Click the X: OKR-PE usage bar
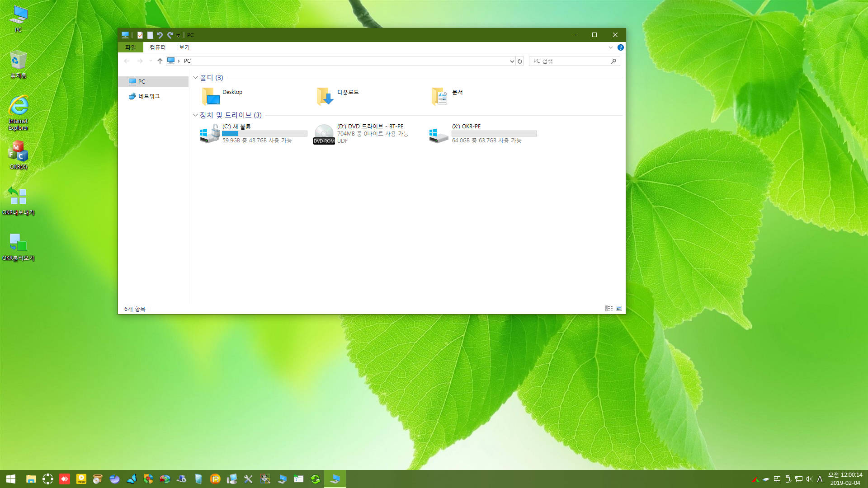This screenshot has height=488, width=868. tap(494, 134)
